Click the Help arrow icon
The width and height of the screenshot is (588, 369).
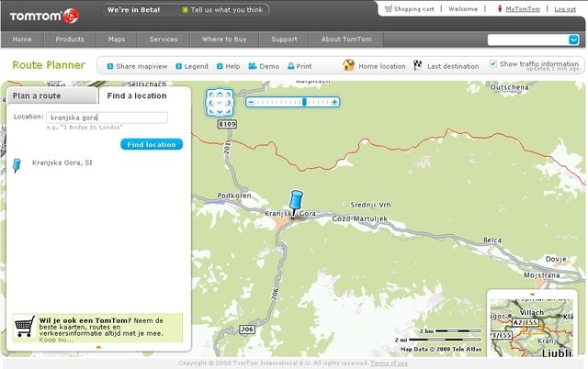point(220,66)
